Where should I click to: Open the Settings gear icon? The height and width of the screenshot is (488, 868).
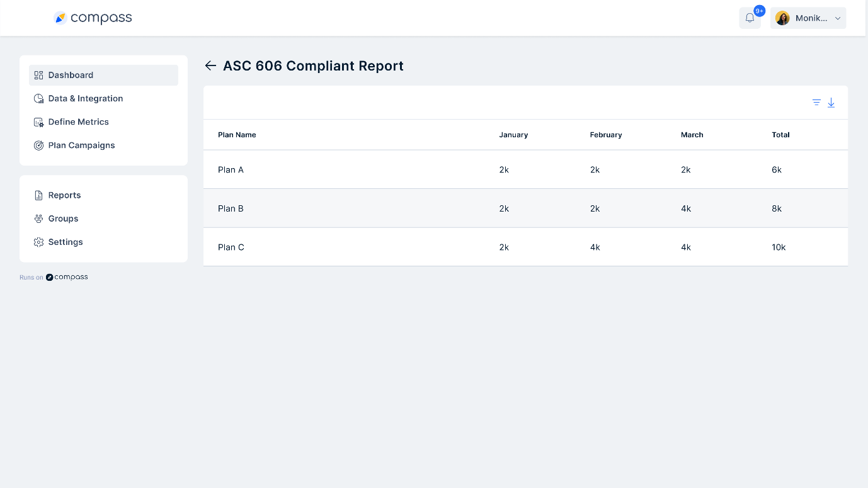tap(38, 241)
